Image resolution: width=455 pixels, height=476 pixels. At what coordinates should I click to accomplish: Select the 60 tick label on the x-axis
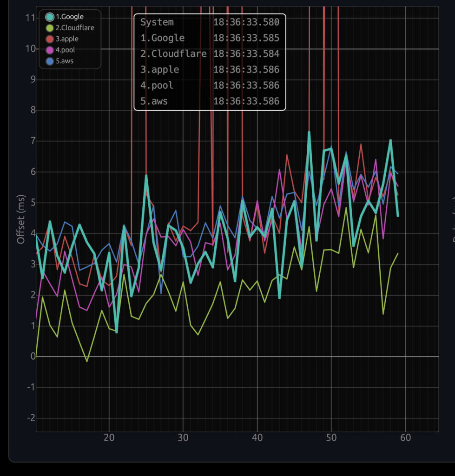pos(406,437)
